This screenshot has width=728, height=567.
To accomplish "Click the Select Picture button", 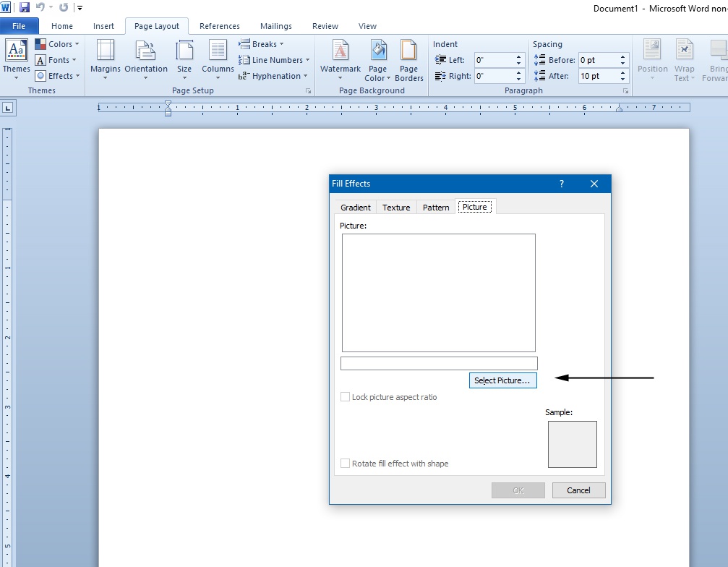I will (503, 380).
